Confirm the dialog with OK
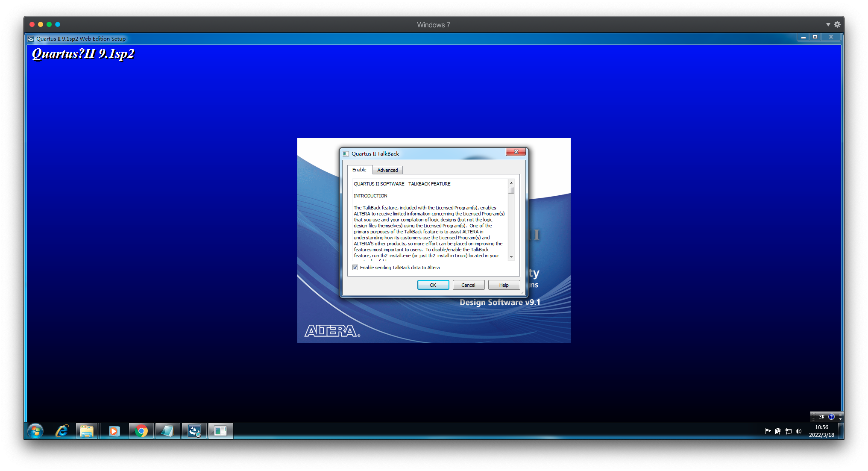Image resolution: width=868 pixels, height=471 pixels. [433, 285]
